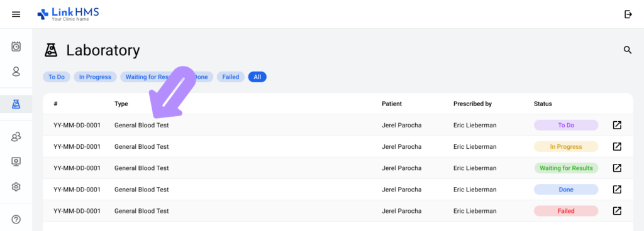Screen dimensions: 644x231
Task: Select the Failed filter chip
Action: pyautogui.click(x=231, y=77)
